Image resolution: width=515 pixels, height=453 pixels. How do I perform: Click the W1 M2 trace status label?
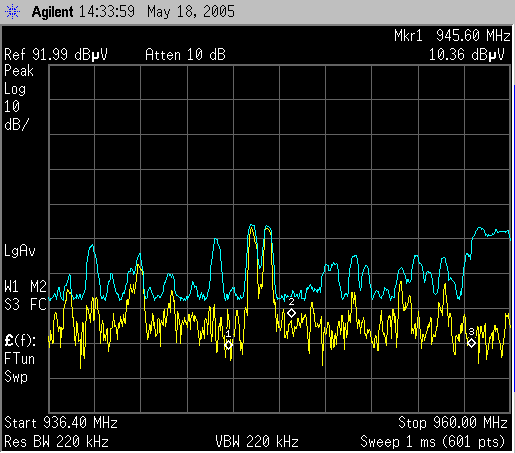(25, 287)
